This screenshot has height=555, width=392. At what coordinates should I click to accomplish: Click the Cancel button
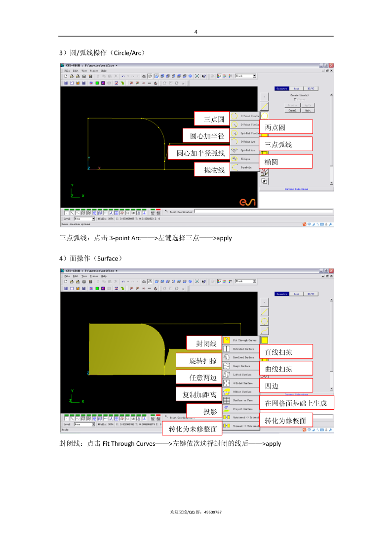[x=292, y=111]
